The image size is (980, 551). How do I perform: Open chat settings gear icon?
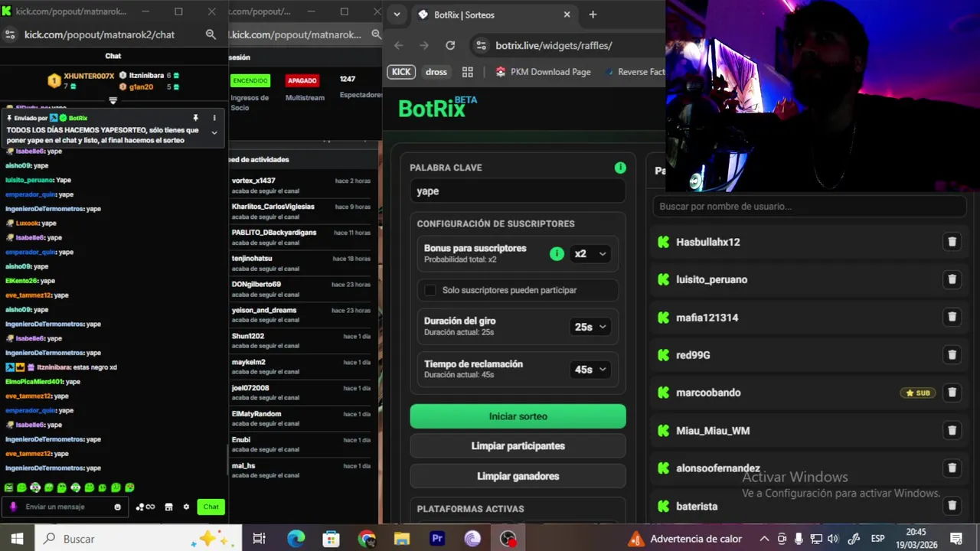(x=186, y=507)
